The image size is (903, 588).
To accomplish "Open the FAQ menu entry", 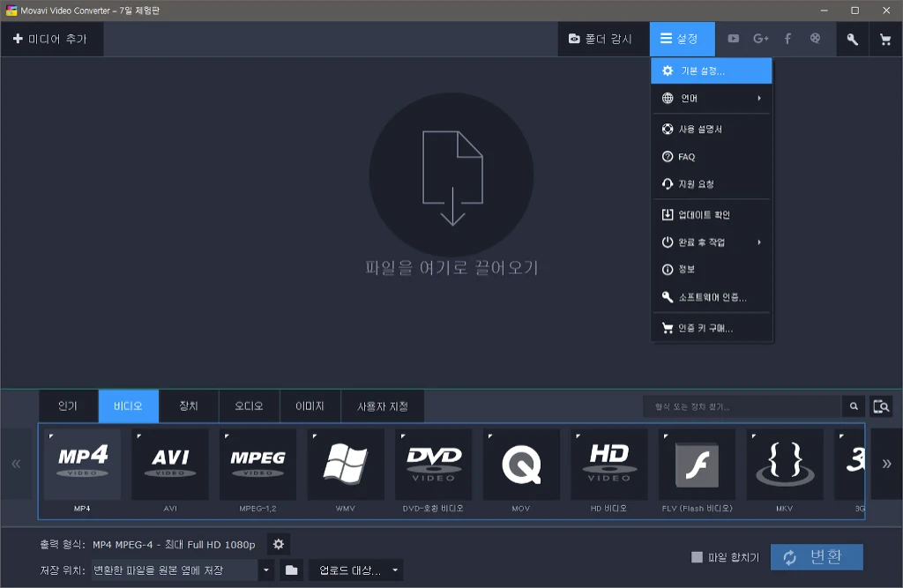I will [x=712, y=157].
